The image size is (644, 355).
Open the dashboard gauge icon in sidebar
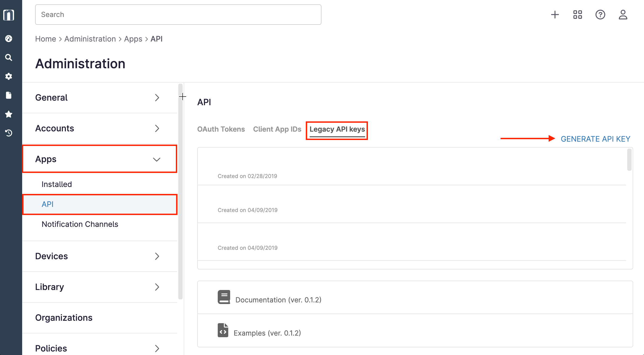point(9,39)
